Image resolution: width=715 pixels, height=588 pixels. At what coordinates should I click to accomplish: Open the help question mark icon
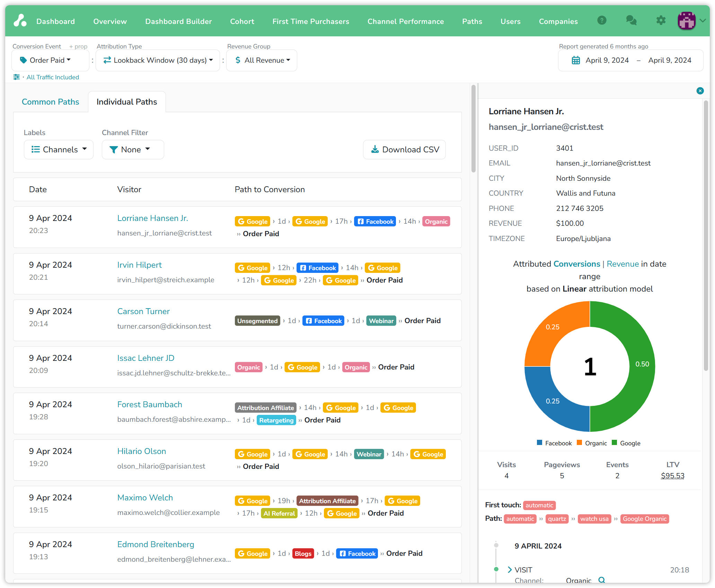[602, 20]
